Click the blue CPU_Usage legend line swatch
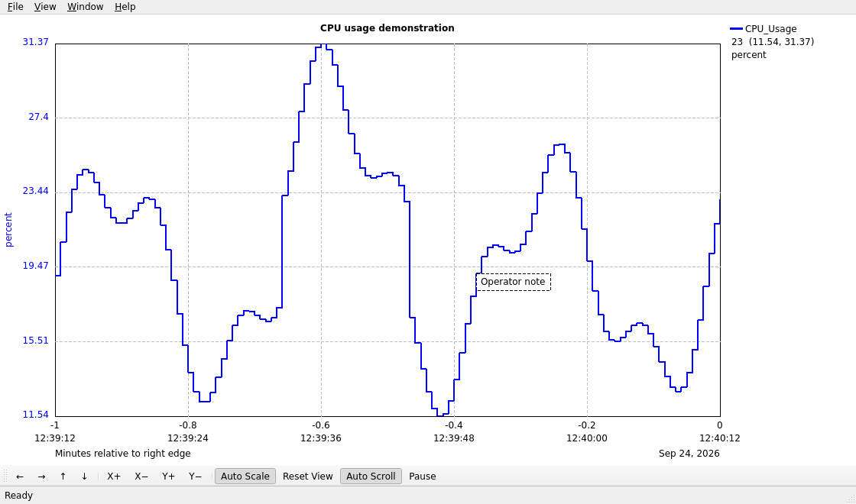This screenshot has width=856, height=504. tap(737, 29)
